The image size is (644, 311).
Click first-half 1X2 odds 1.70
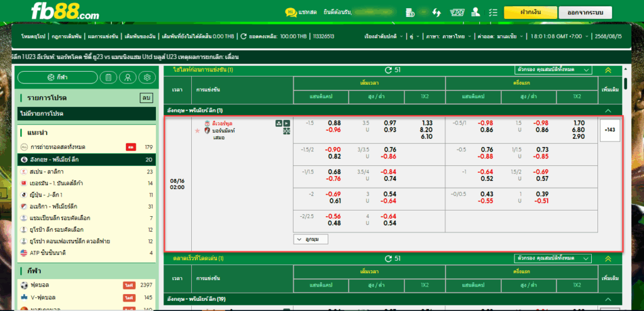pyautogui.click(x=579, y=123)
